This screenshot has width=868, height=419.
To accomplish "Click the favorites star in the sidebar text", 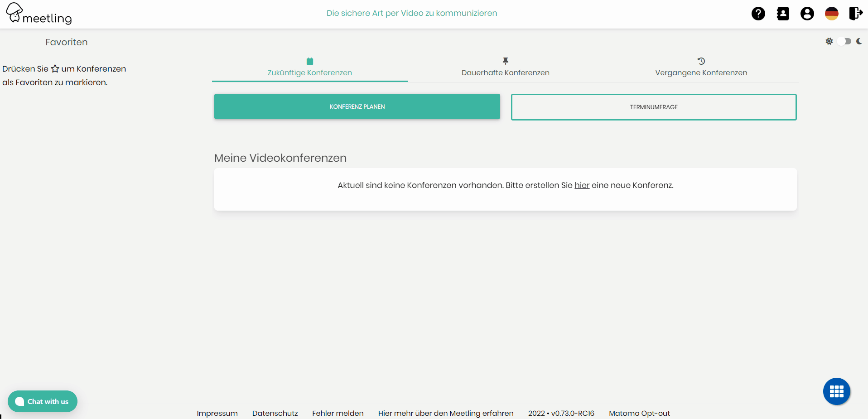I will click(x=55, y=68).
